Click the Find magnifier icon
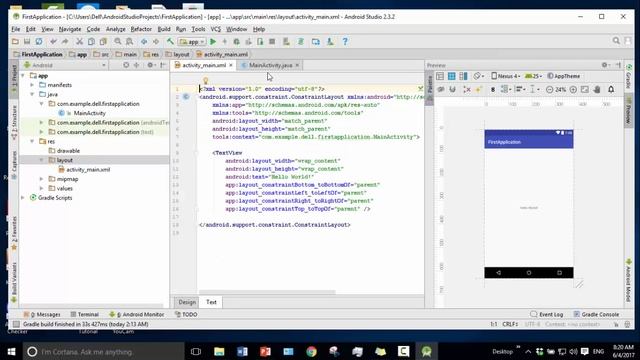The image size is (640, 360). [118, 42]
